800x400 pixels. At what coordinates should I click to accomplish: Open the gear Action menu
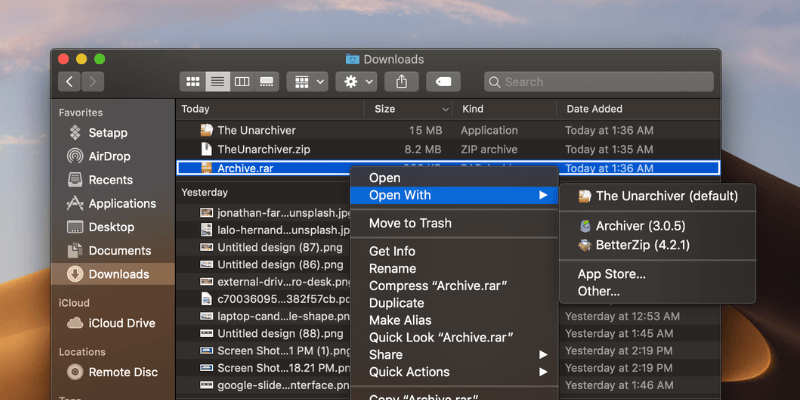(356, 82)
